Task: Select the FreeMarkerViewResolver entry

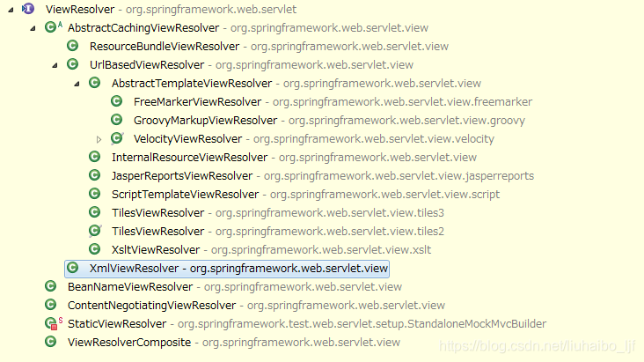Action: (333, 102)
